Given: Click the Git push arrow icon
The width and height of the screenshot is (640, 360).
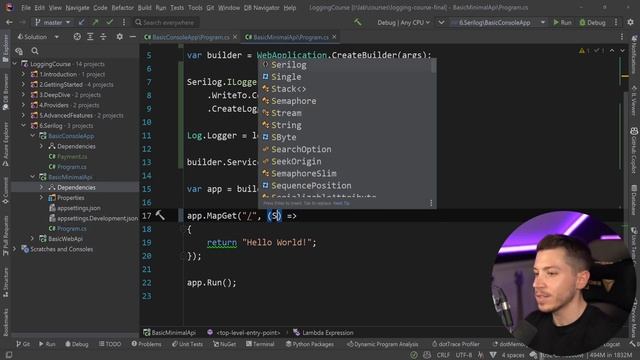Looking at the screenshot, I should click(96, 22).
